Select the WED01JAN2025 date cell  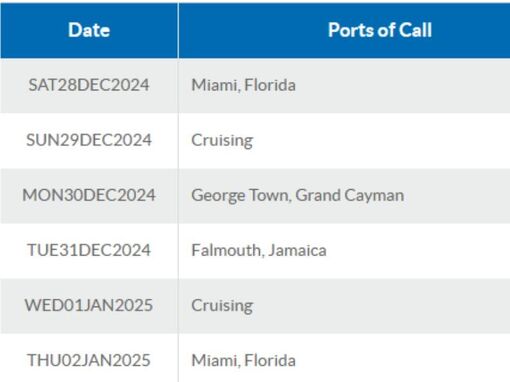pyautogui.click(x=89, y=306)
